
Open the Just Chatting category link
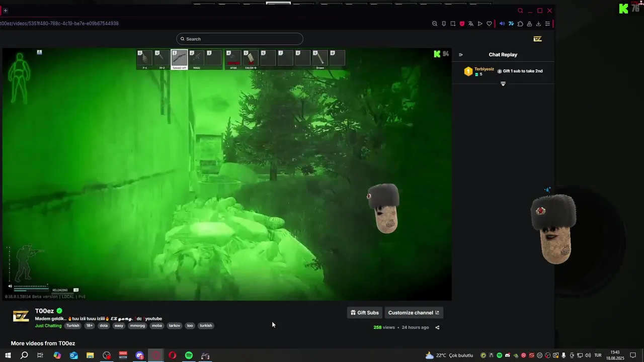click(x=48, y=326)
